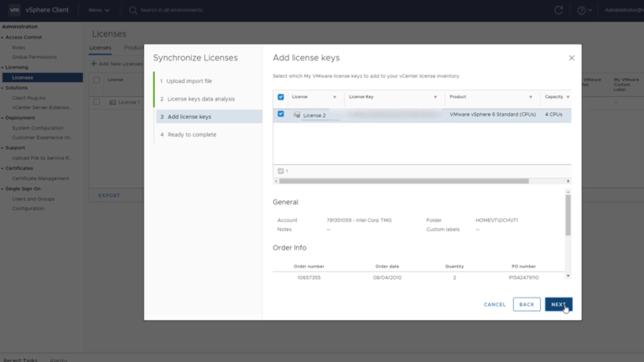The width and height of the screenshot is (644, 362).
Task: Click the horizontal scrollbar right arrow
Action: [568, 181]
